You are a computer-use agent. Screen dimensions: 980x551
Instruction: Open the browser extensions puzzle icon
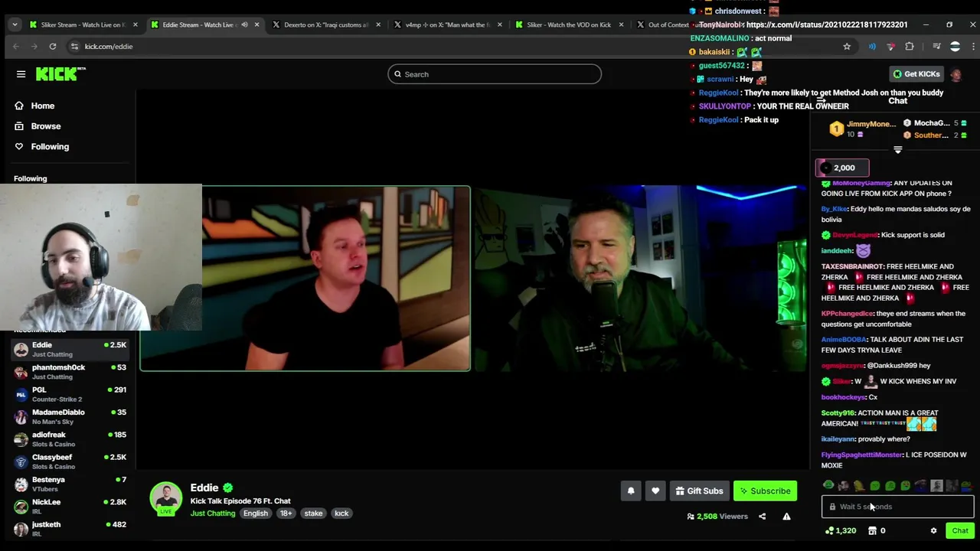pos(910,47)
